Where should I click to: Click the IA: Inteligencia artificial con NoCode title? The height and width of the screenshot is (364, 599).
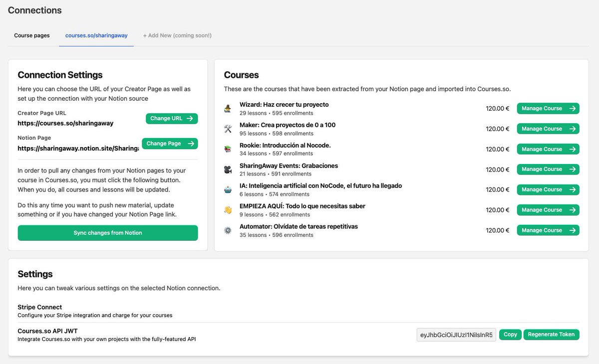320,186
